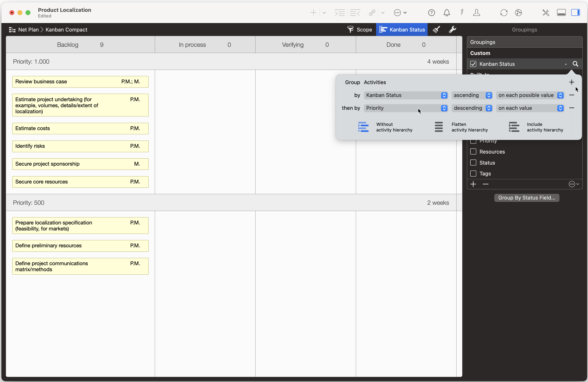The width and height of the screenshot is (588, 382).
Task: Open the Scope filter tab
Action: coord(360,30)
